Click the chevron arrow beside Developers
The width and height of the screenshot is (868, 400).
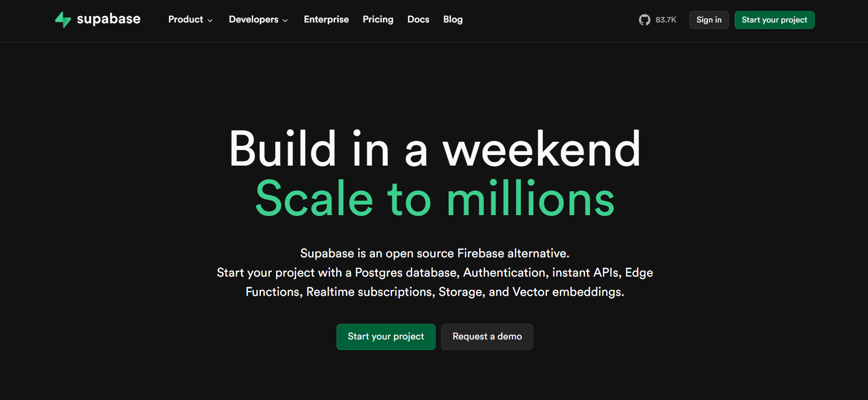coord(285,21)
